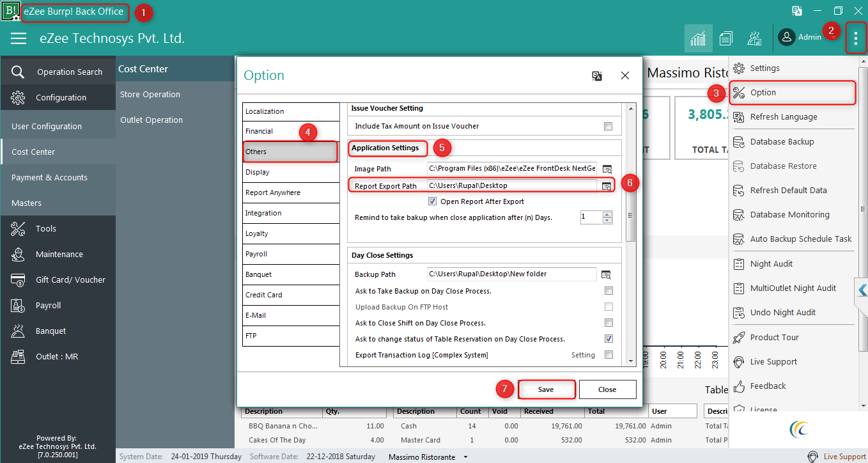Select Display tab in Option dialog
Image resolution: width=868 pixels, height=463 pixels.
point(291,172)
